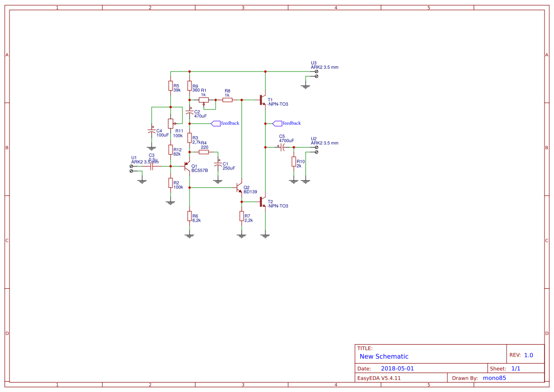The width and height of the screenshot is (554, 392).
Task: Click the 'mono85' drawn-by name
Action: 495,378
